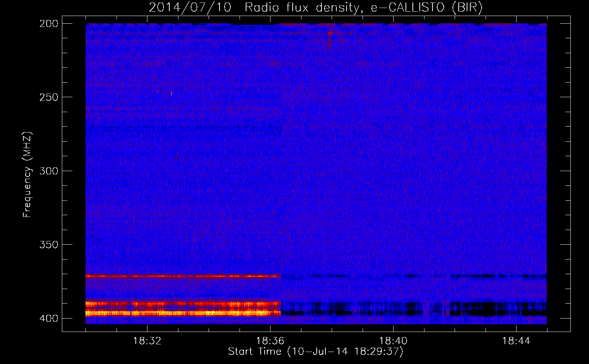Click the 18:32 time tick label
Screen dimensions: 589x364
tap(147, 341)
